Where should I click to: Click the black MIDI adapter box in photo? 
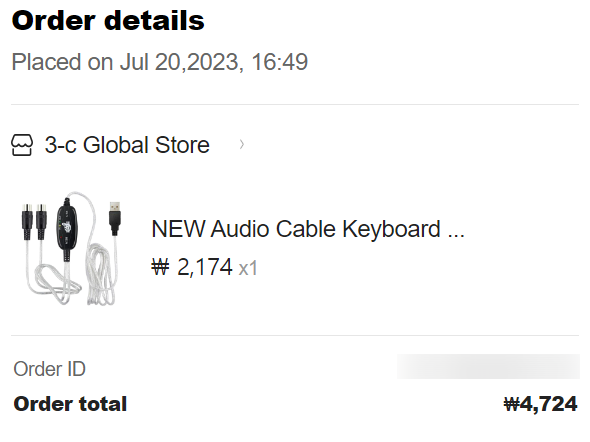tap(67, 229)
